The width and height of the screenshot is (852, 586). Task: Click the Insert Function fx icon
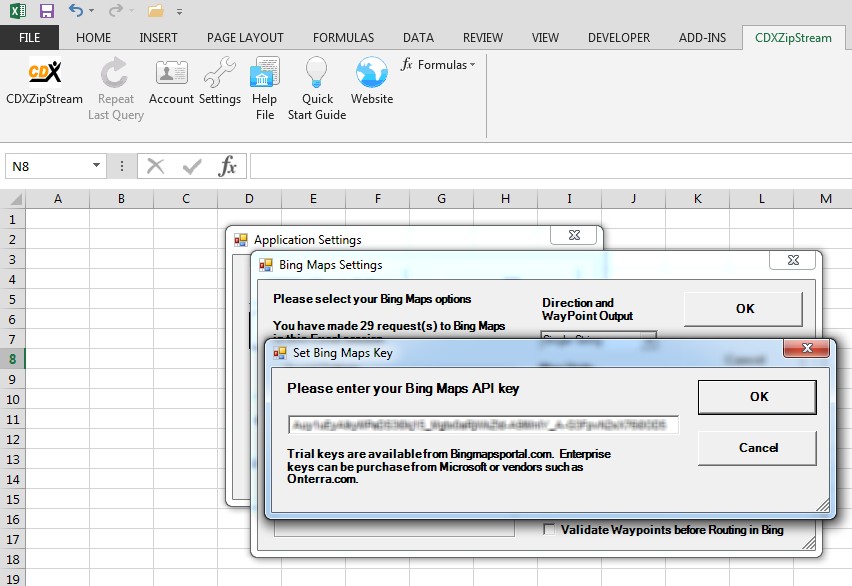point(228,166)
